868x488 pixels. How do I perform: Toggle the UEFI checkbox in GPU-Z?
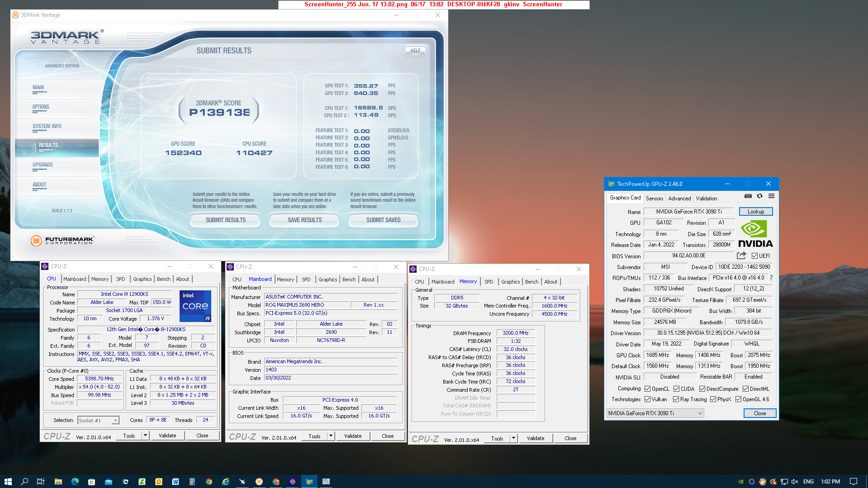pyautogui.click(x=754, y=256)
